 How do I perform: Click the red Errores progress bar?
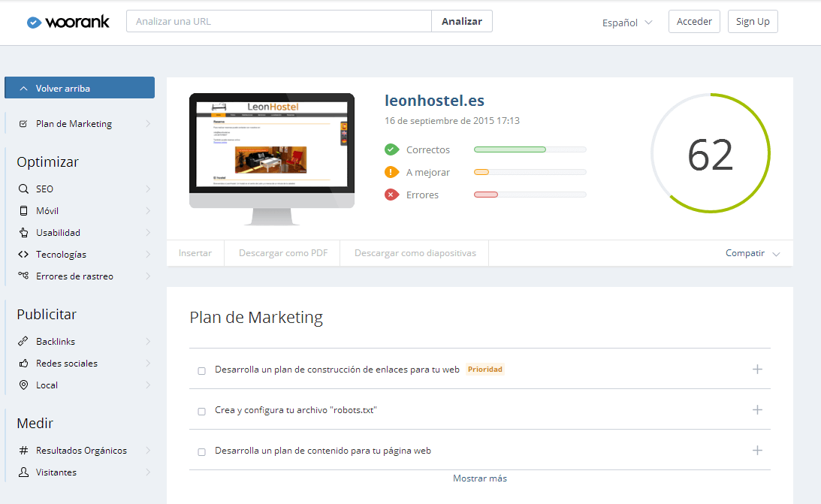tap(530, 195)
